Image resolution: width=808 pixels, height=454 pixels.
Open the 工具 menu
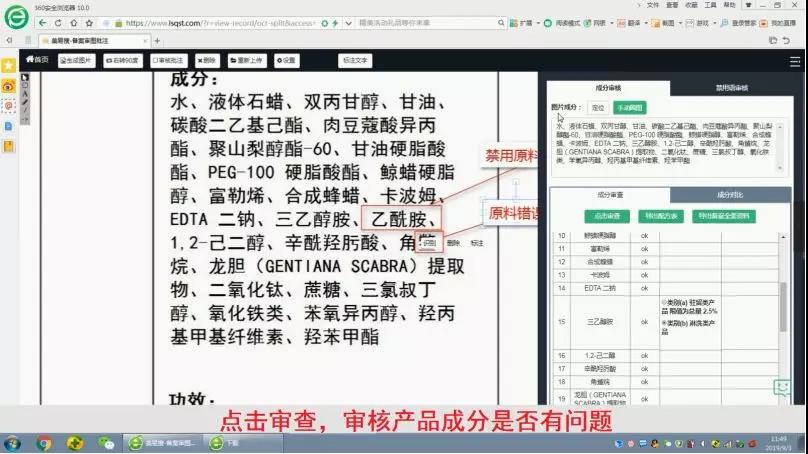710,5
